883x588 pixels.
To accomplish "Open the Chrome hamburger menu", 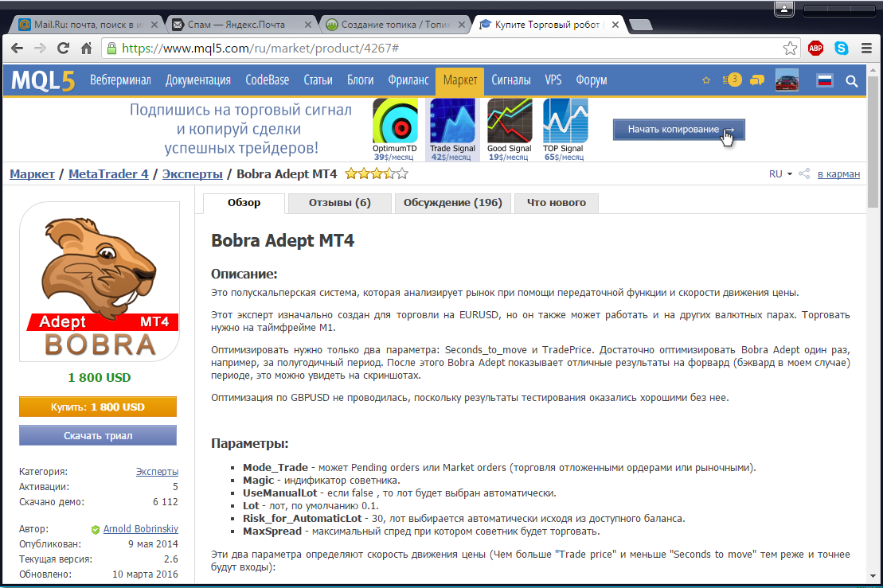I will (x=866, y=49).
